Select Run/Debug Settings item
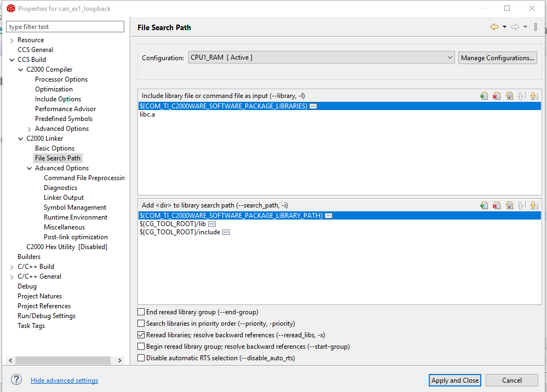This screenshot has height=392, width=547. pos(47,316)
